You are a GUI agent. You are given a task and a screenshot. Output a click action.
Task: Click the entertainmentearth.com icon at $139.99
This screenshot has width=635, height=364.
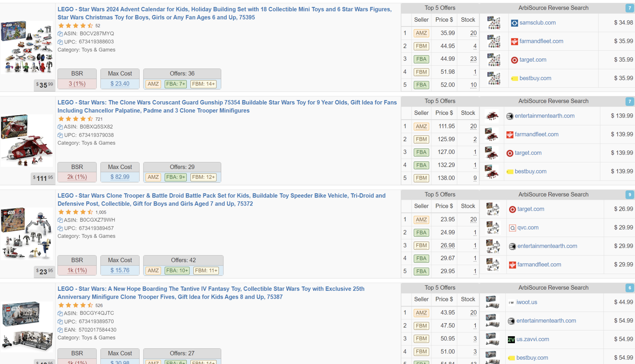click(x=510, y=116)
